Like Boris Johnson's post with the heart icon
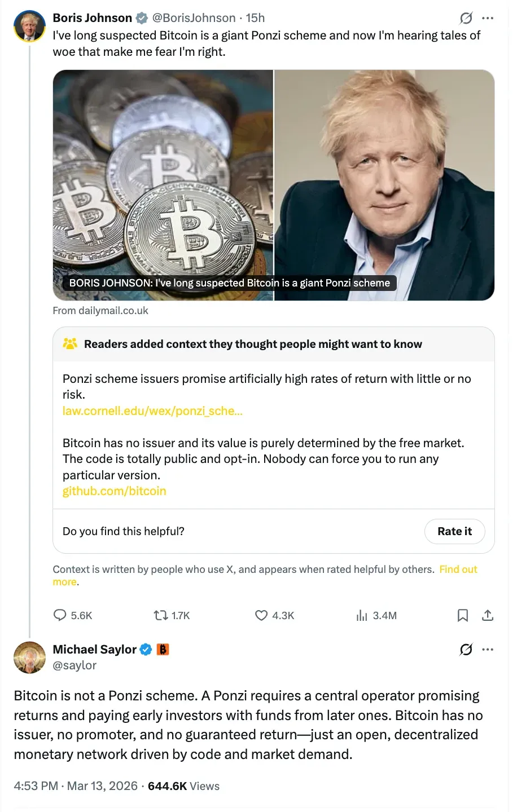Image resolution: width=517 pixels, height=812 pixels. [261, 615]
